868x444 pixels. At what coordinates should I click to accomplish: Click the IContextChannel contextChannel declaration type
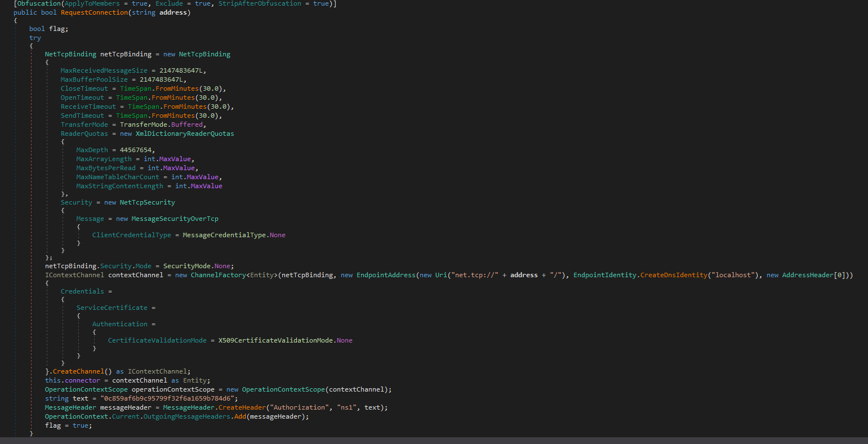point(74,275)
